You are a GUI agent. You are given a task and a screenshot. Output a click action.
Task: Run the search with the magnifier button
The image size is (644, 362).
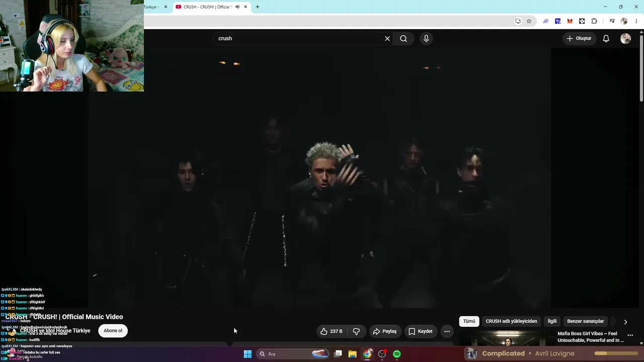pos(404,39)
